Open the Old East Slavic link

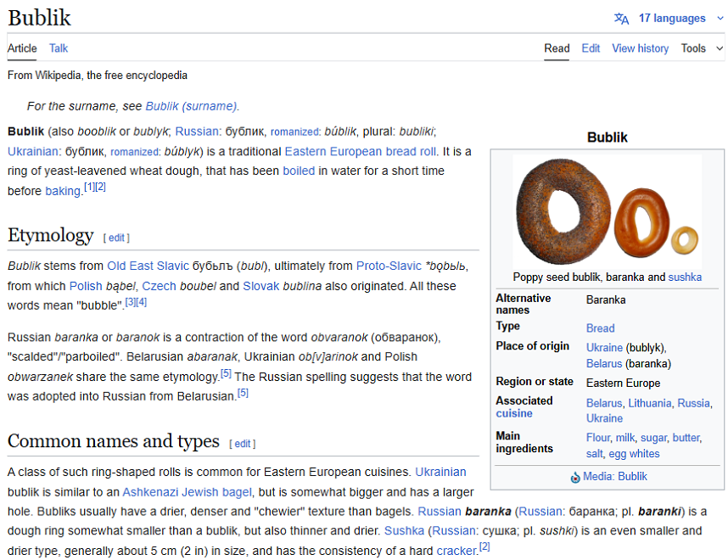(148, 266)
